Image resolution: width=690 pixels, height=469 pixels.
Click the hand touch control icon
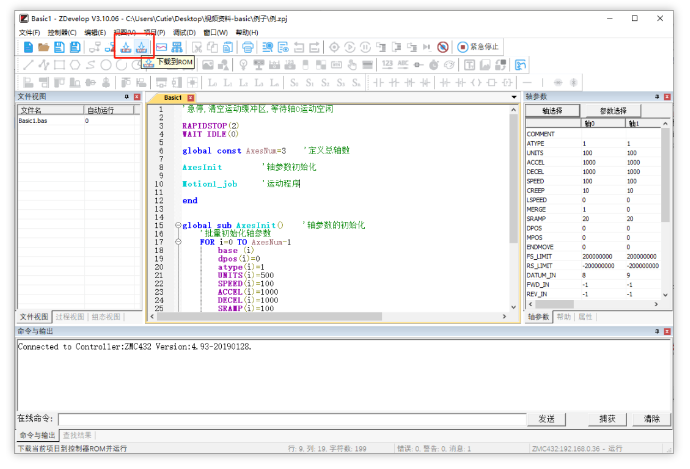352,65
